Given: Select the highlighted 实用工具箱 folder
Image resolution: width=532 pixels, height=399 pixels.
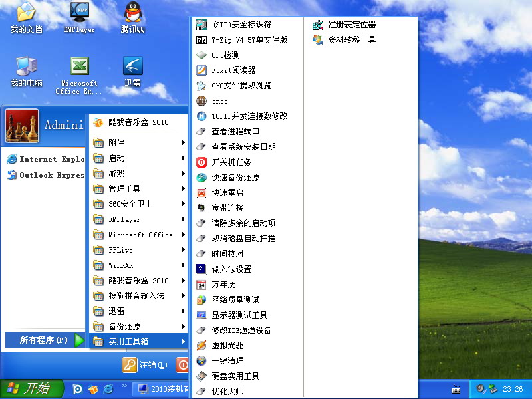Looking at the screenshot, I should tap(138, 341).
